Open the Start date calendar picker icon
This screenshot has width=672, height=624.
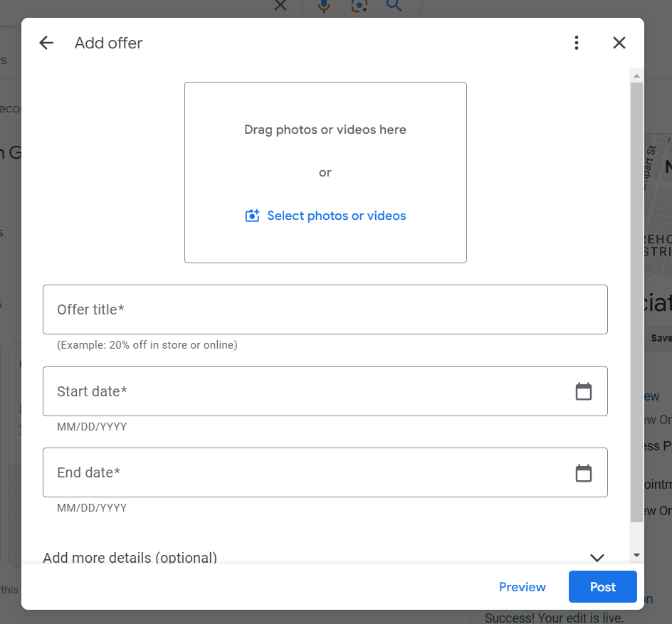(584, 391)
